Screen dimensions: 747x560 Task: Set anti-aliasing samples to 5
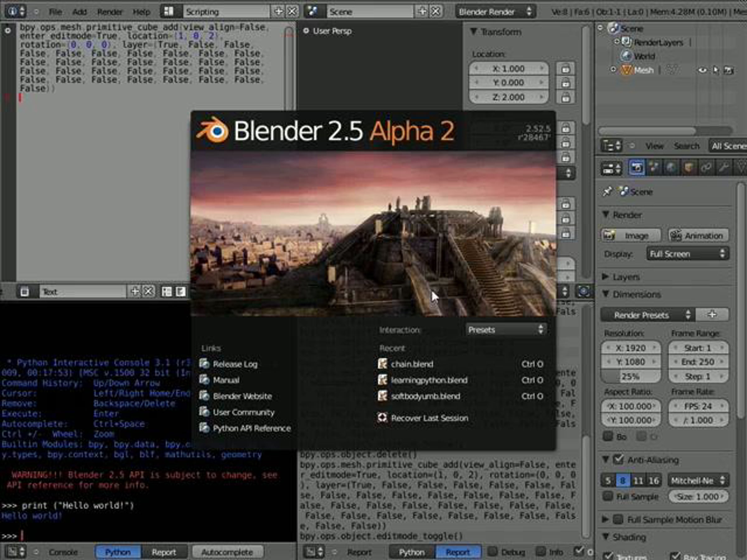[x=608, y=481]
